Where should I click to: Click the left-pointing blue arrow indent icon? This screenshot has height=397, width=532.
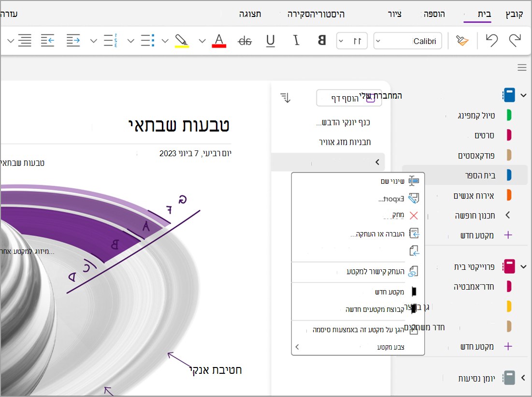click(47, 41)
